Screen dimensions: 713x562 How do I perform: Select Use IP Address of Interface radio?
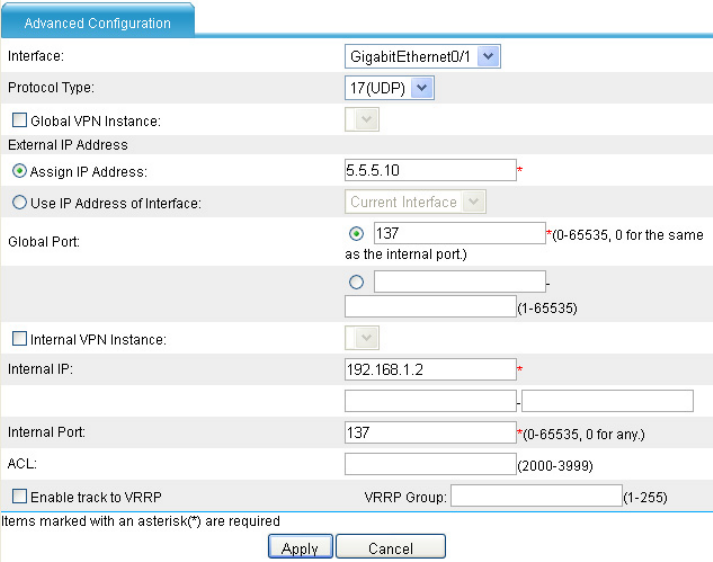pos(19,202)
